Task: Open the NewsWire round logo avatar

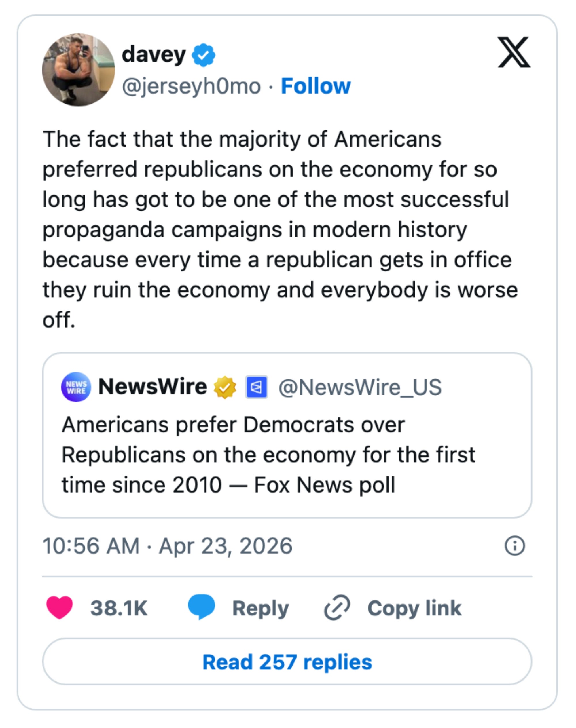Action: (76, 387)
